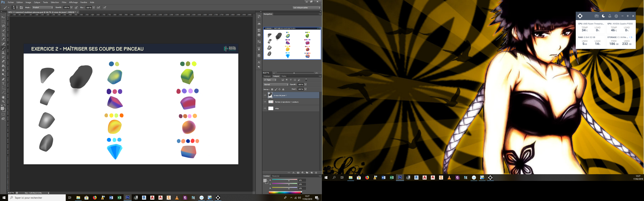Switch to the Nuancier tab
This screenshot has width=644, height=201.
(276, 176)
